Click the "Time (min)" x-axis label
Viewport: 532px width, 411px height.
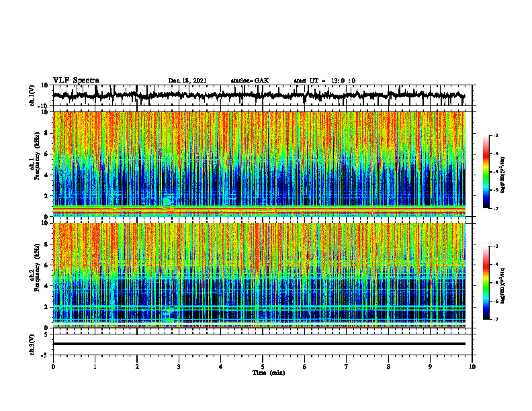click(x=269, y=373)
